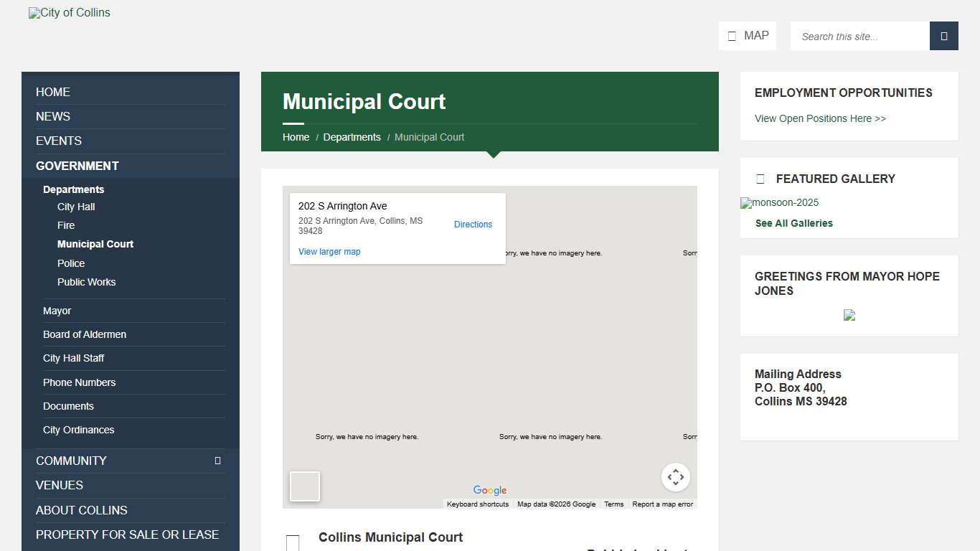Click View Open Positions Here

(x=820, y=118)
